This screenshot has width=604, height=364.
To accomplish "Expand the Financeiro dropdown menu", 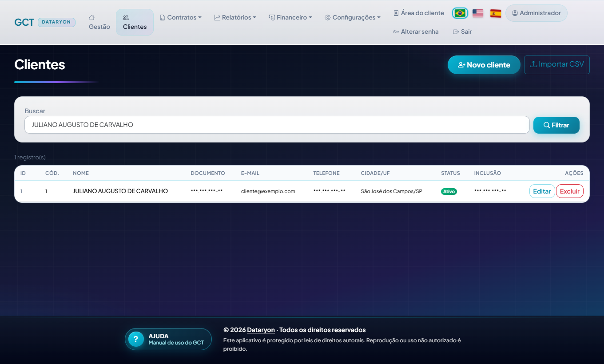I will tap(290, 17).
